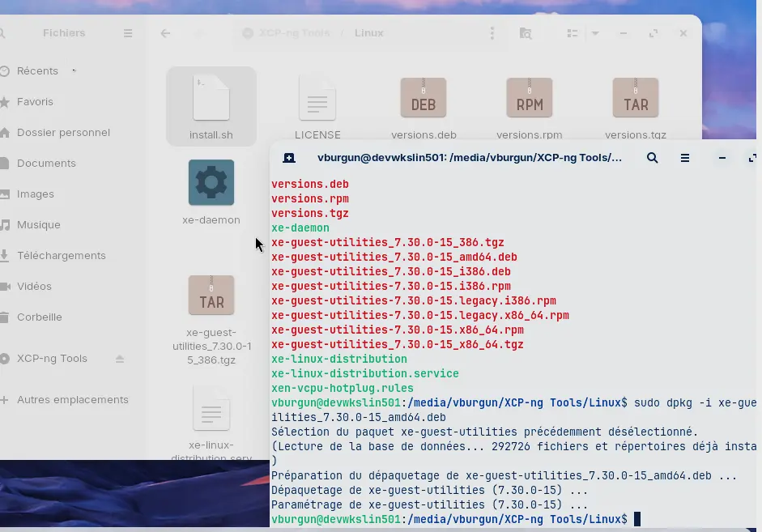Go to Dossier personnel in sidebar
The height and width of the screenshot is (532, 762).
(63, 133)
